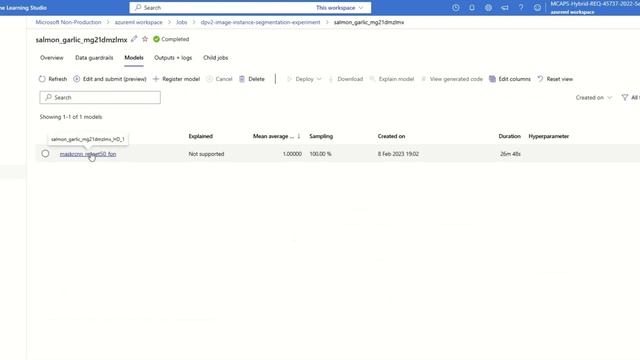Click the Refresh toolbar button
The height and width of the screenshot is (360, 640).
tap(53, 79)
